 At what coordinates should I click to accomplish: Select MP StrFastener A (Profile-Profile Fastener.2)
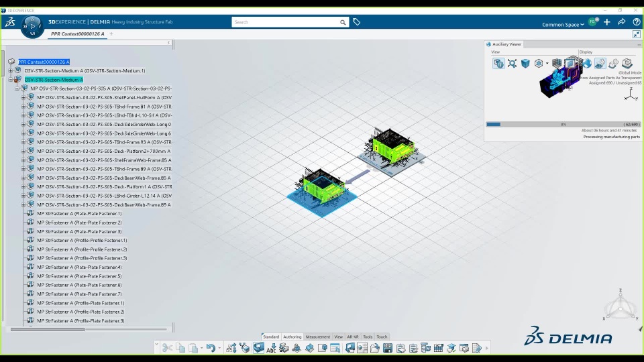click(x=82, y=249)
